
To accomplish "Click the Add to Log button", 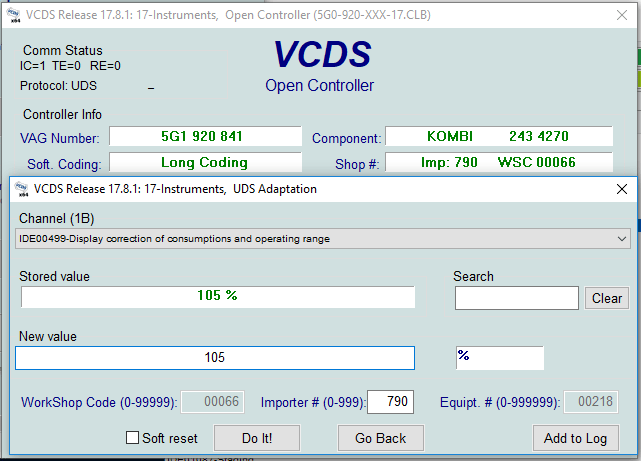I will coord(576,438).
